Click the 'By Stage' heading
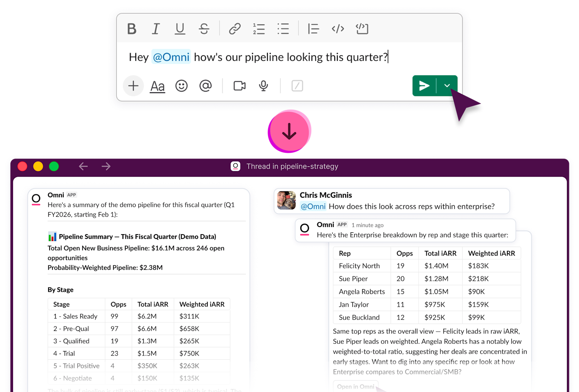Screen dimensions: 579x392 pos(60,290)
